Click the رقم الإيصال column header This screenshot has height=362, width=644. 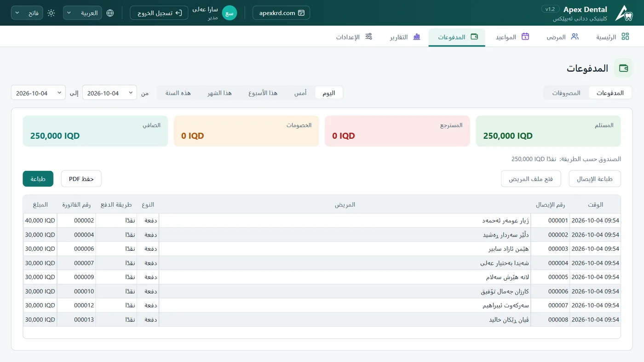(x=550, y=204)
